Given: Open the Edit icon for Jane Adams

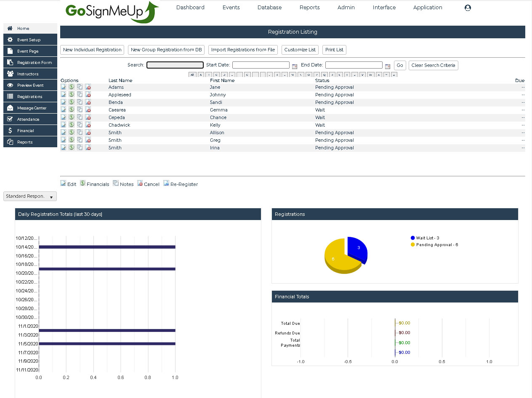Looking at the screenshot, I should point(63,87).
